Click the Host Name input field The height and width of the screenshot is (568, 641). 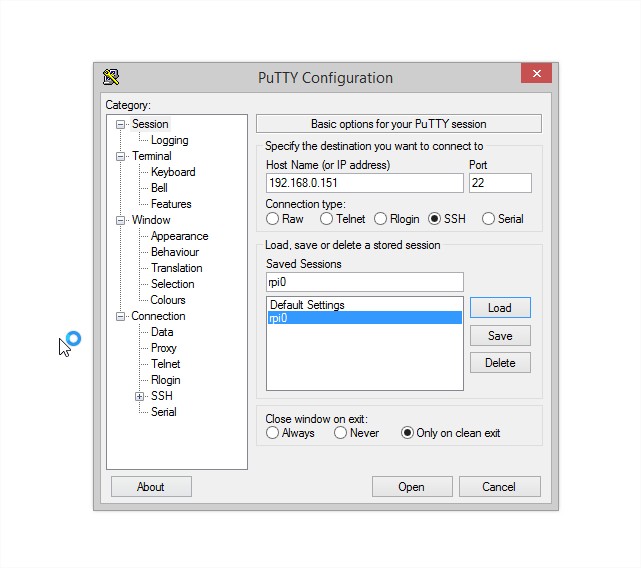pos(365,183)
